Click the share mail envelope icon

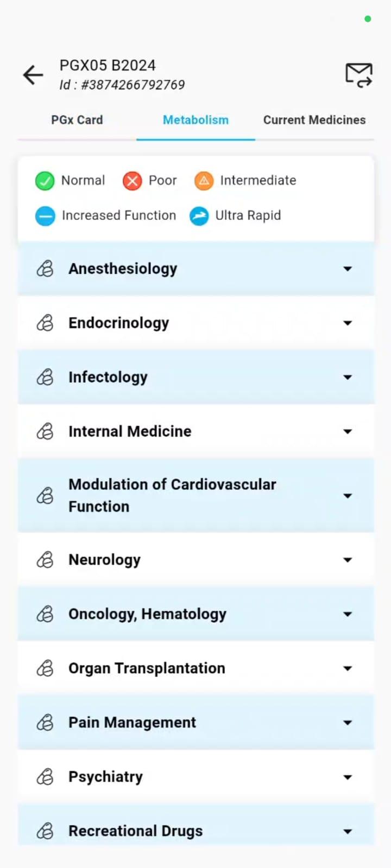point(359,75)
